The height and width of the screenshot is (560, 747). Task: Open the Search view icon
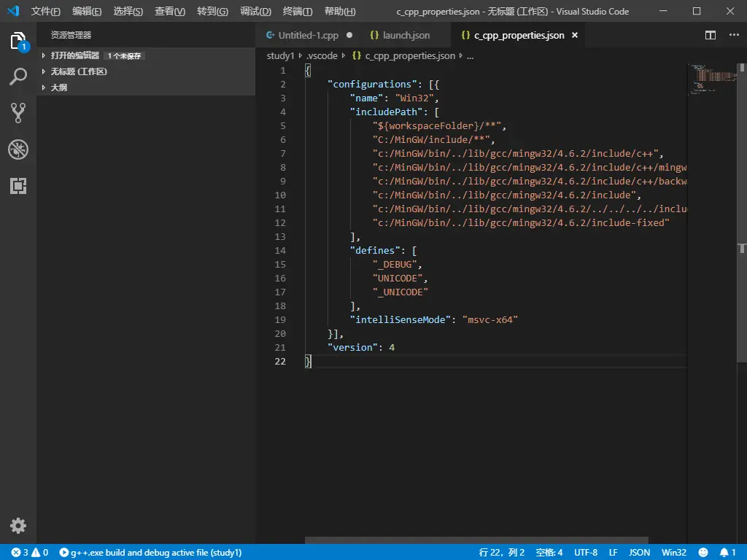pos(18,76)
